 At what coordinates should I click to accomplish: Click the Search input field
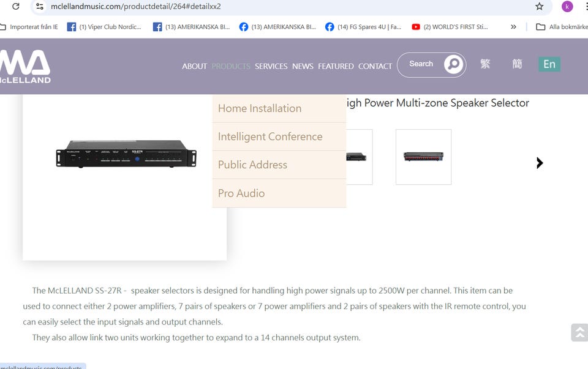(421, 64)
